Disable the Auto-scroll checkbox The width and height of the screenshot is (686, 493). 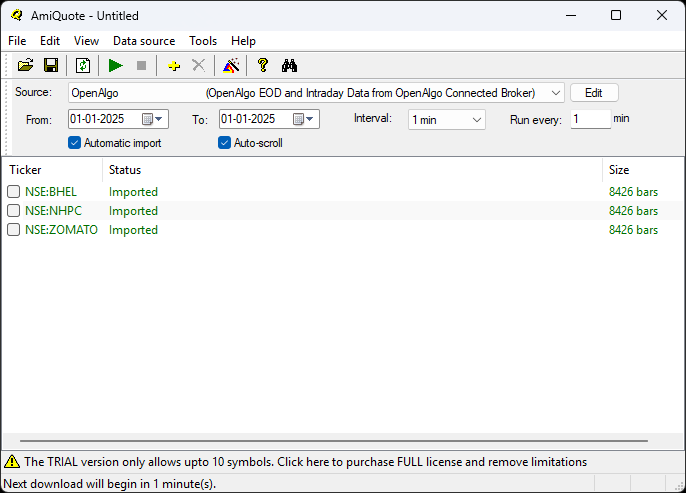click(224, 143)
